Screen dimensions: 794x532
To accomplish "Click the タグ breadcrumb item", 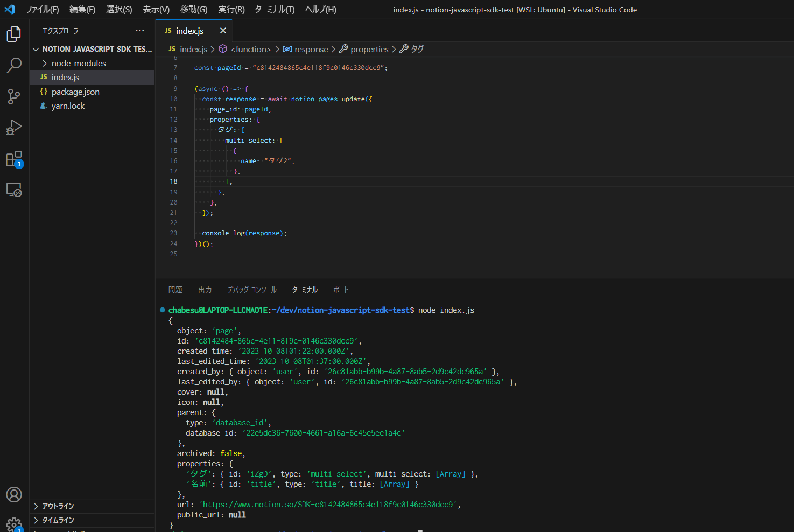I will tap(418, 49).
